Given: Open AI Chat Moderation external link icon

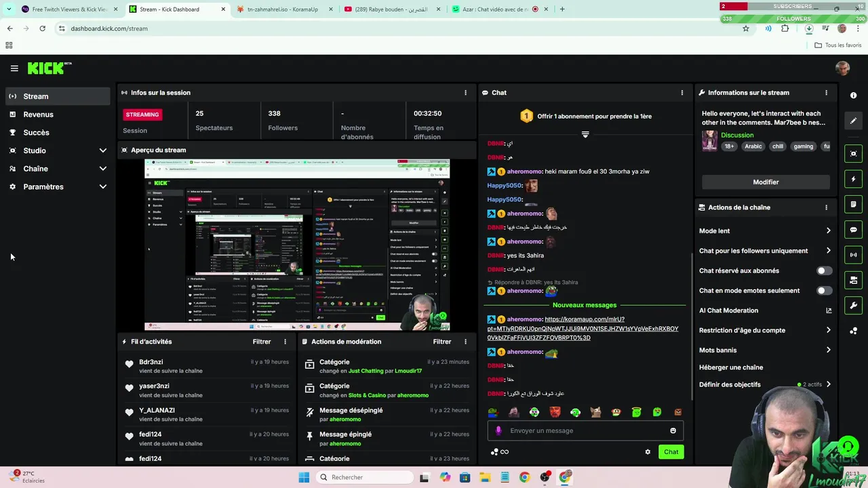Looking at the screenshot, I should tap(828, 310).
